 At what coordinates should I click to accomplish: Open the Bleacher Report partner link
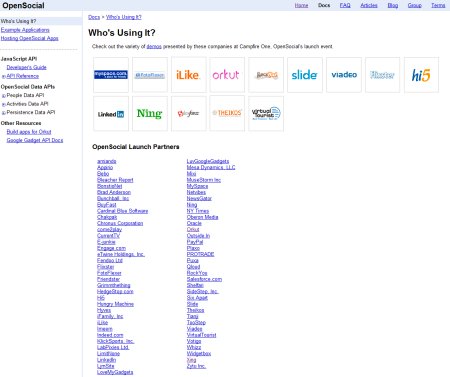click(115, 180)
